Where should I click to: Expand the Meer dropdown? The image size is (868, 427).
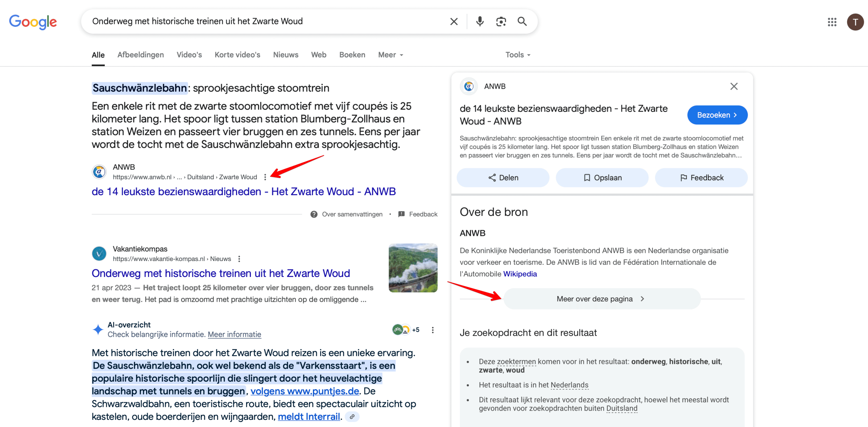pyautogui.click(x=391, y=55)
